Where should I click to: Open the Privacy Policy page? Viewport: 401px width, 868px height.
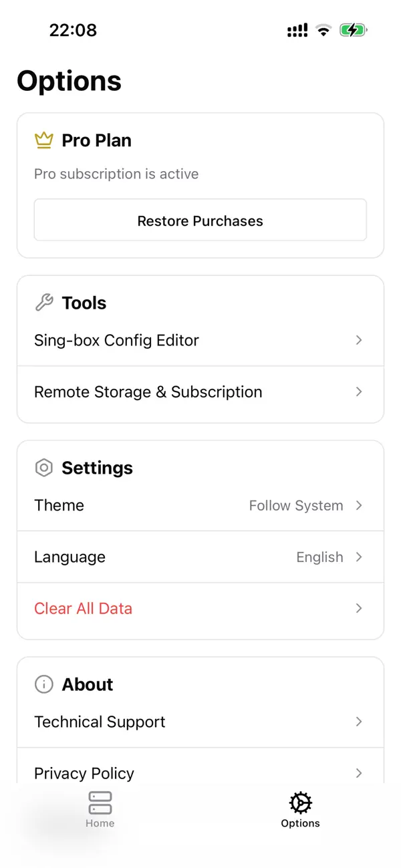[x=84, y=773]
